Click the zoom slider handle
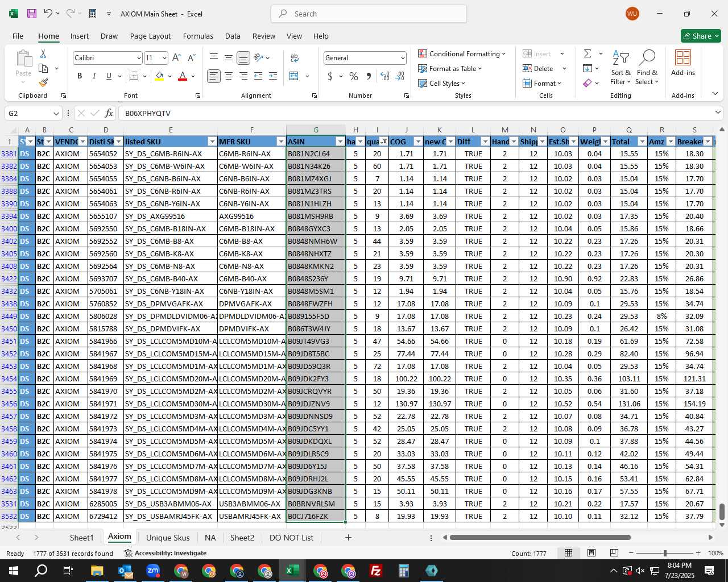Viewport: 728px width, 582px height. coord(665,553)
